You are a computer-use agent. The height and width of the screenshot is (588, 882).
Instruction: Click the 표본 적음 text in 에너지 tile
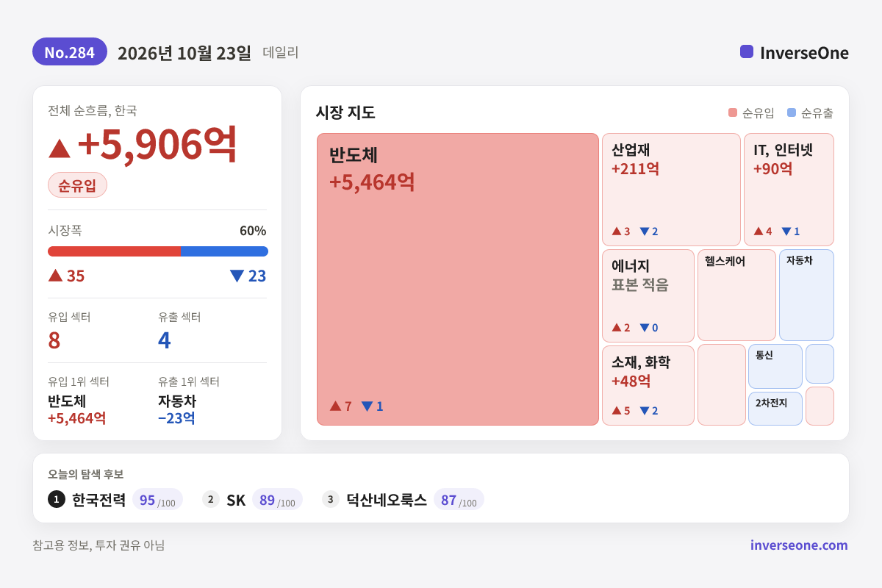(640, 285)
